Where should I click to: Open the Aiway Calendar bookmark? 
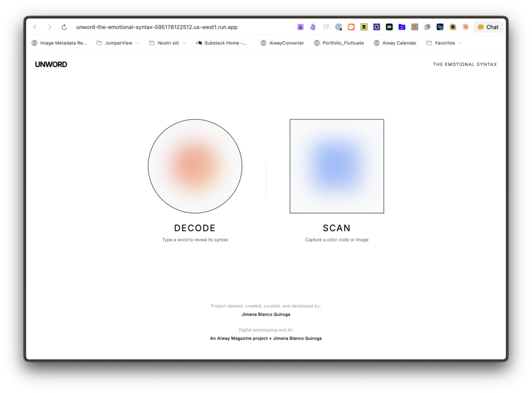395,43
